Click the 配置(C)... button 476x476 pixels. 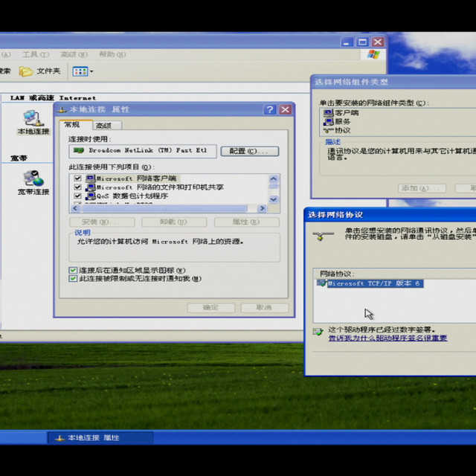tap(250, 151)
